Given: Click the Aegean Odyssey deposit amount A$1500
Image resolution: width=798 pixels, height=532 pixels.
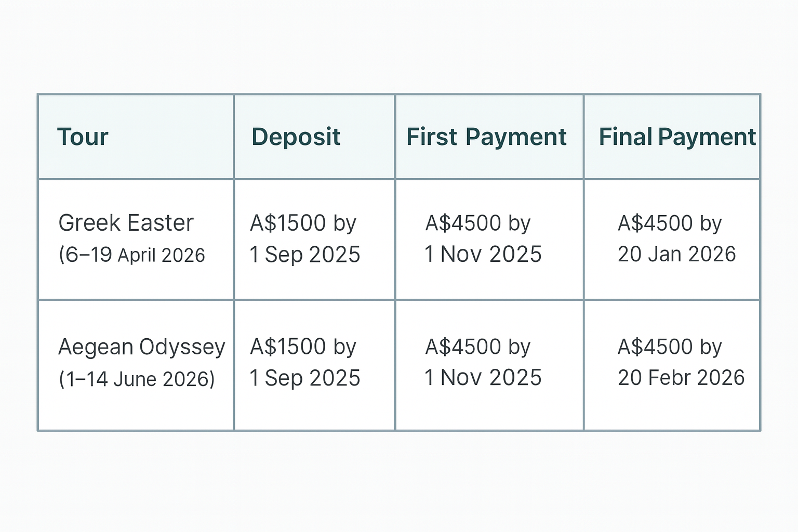Looking at the screenshot, I should coord(288,347).
